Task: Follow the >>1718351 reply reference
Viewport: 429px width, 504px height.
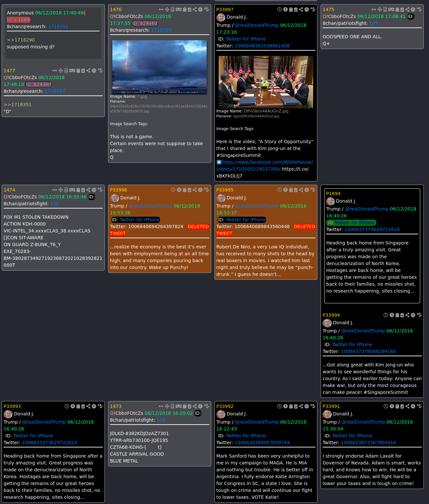Action: [x=18, y=105]
